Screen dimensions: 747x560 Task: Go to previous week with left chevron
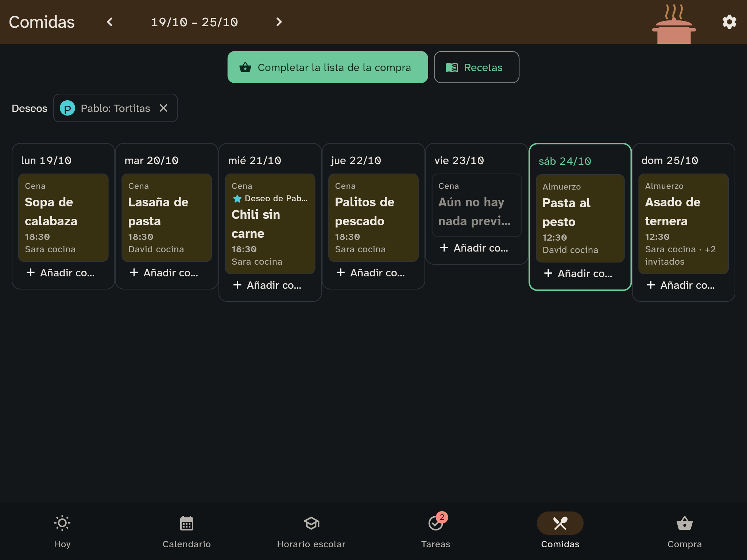[x=110, y=22]
